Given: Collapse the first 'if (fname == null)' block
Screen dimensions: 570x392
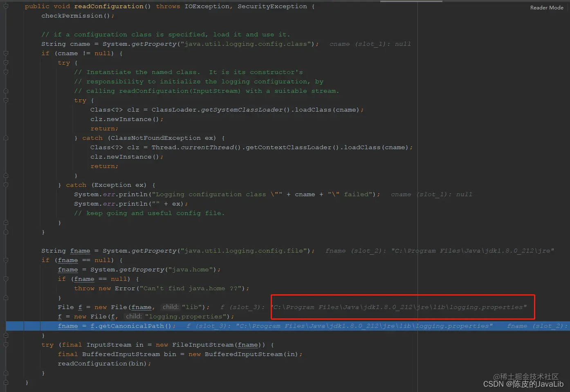Looking at the screenshot, I should pyautogui.click(x=6, y=260).
